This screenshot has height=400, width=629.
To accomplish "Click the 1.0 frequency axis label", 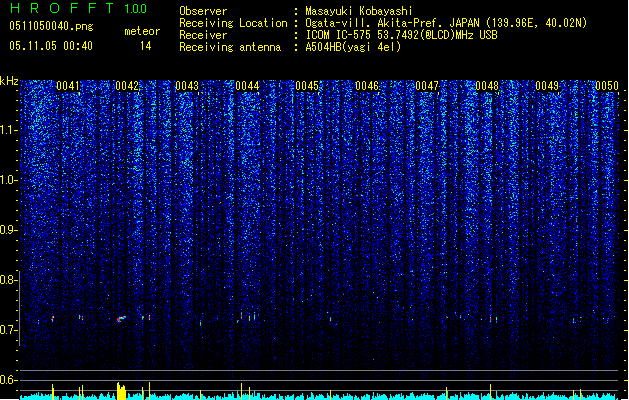I will point(9,180).
